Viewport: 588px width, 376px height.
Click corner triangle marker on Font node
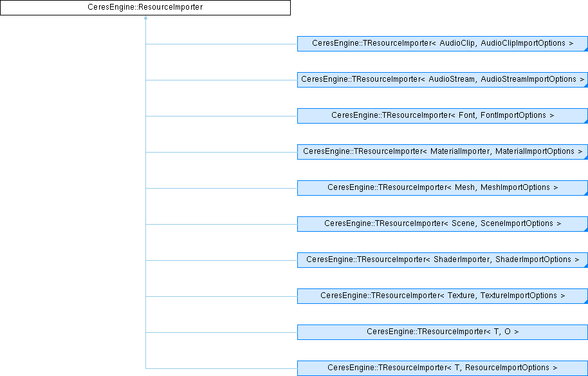tap(585, 120)
